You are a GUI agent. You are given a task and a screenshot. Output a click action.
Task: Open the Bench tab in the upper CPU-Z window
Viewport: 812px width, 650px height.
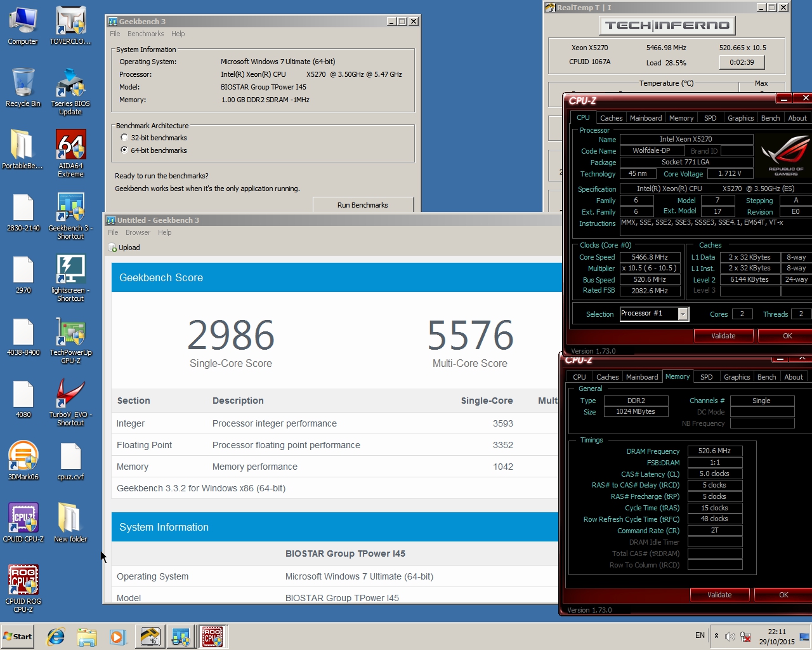point(771,118)
